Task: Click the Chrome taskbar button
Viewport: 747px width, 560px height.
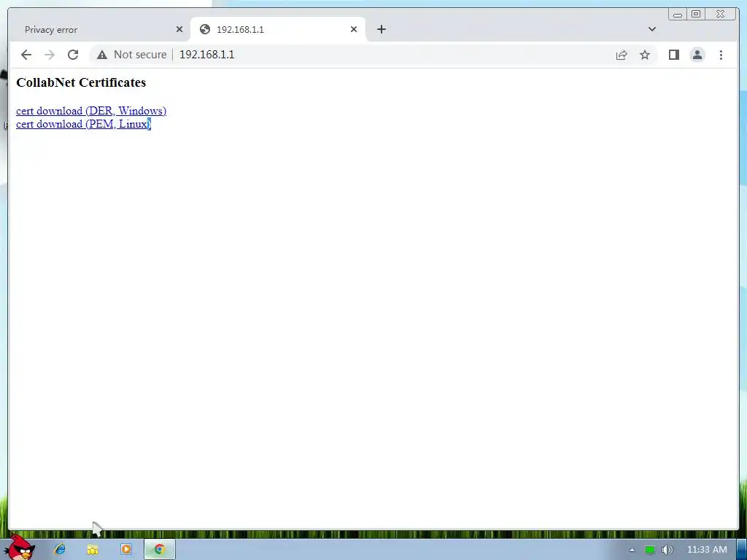Action: 160,549
